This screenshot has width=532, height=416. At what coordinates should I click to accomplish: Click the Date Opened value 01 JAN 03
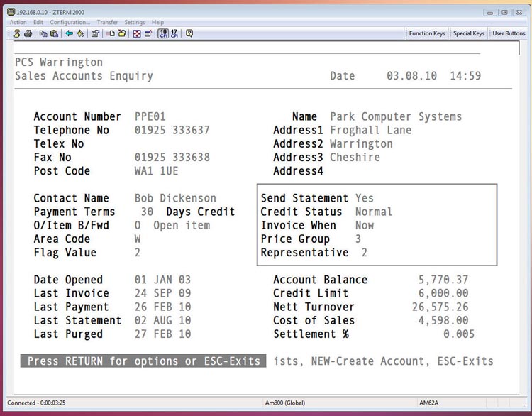tap(162, 280)
